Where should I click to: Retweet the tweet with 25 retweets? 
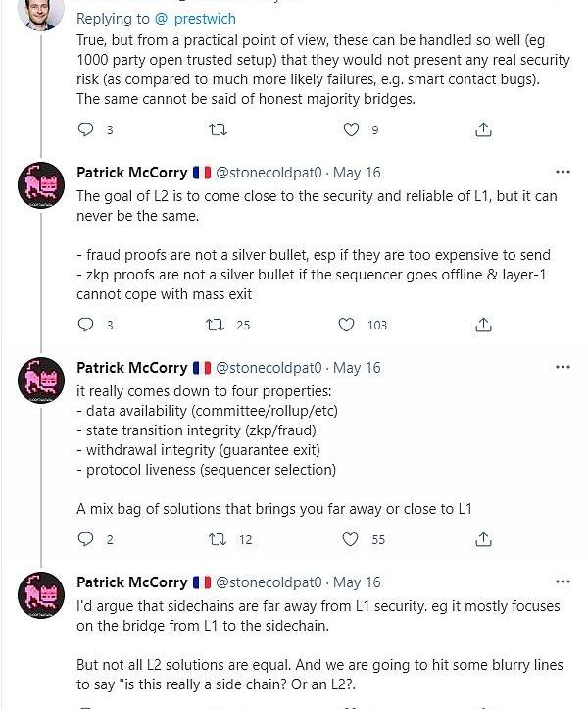click(x=220, y=325)
